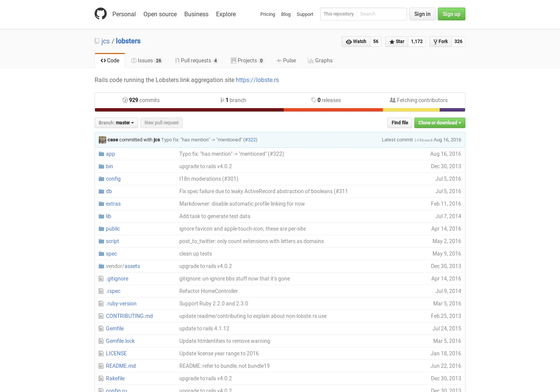Click the Sign in button
The width and height of the screenshot is (560, 392).
click(422, 14)
